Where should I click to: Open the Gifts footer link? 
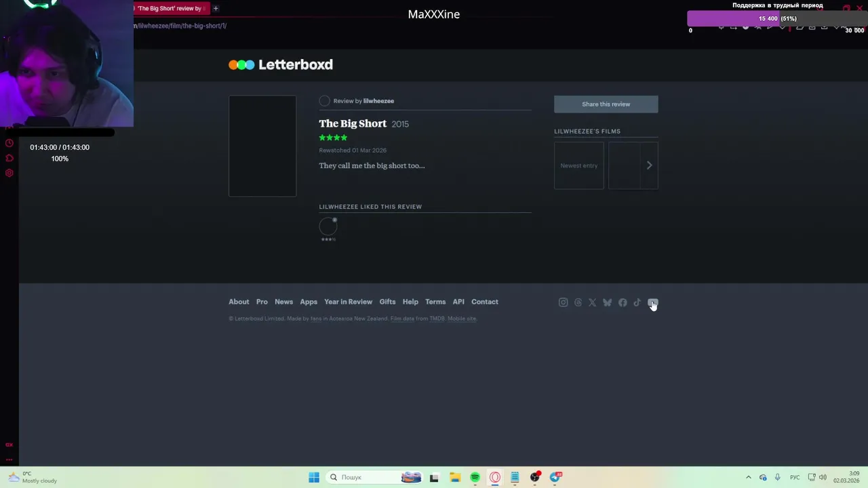[387, 302]
